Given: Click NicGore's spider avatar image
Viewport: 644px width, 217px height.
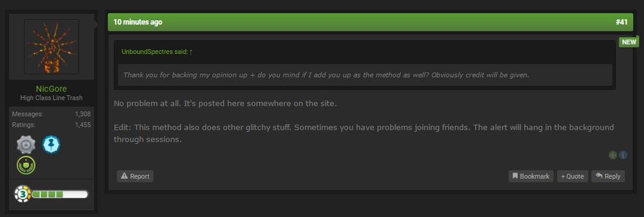Looking at the screenshot, I should (52, 47).
